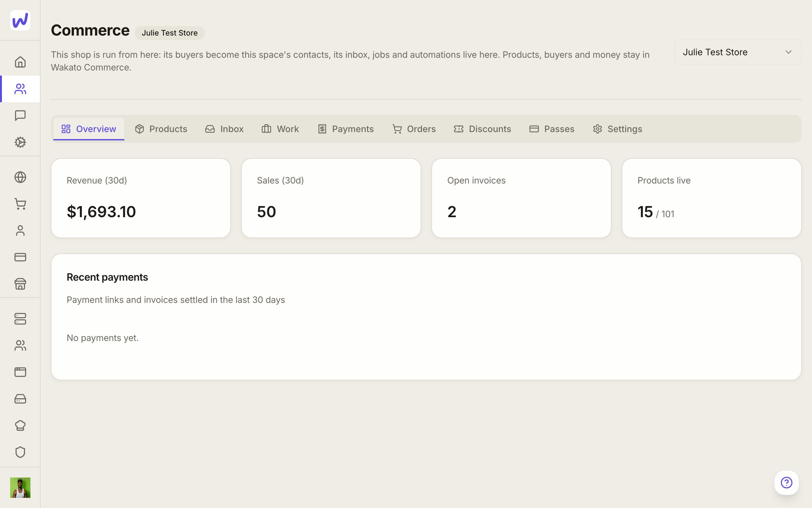Image resolution: width=812 pixels, height=508 pixels.
Task: Click the Open invoices card
Action: click(521, 198)
